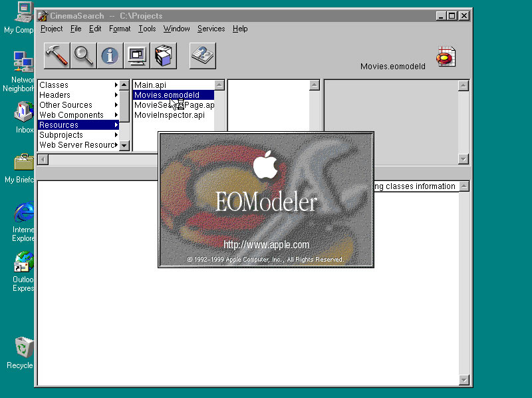Click the cube box toolbar icon
Image resolution: width=532 pixels, height=398 pixels.
click(x=164, y=56)
